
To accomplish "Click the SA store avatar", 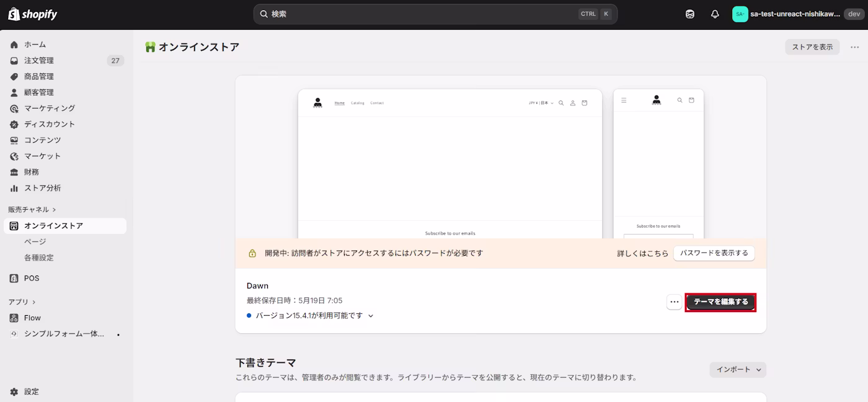I will click(x=740, y=14).
